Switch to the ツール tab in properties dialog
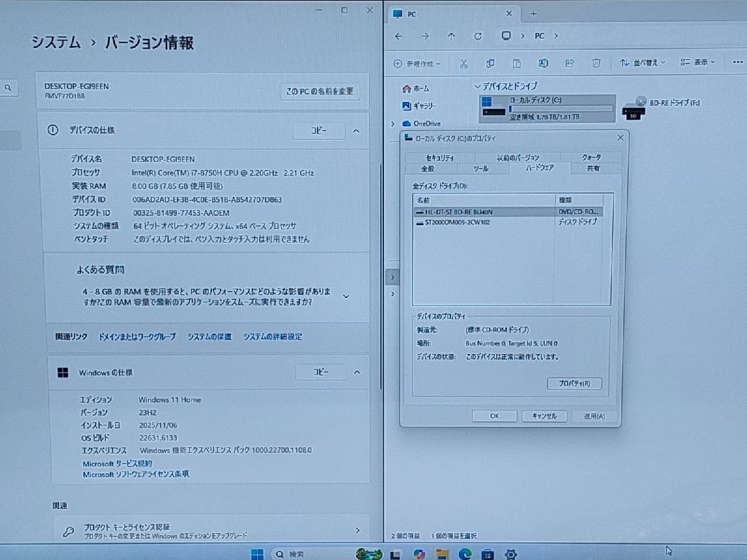 [x=481, y=168]
